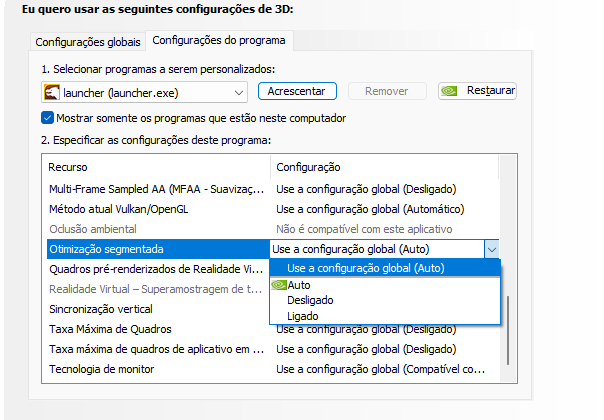The image size is (604, 420).
Task: Select the Auto option in list
Action: pos(300,285)
